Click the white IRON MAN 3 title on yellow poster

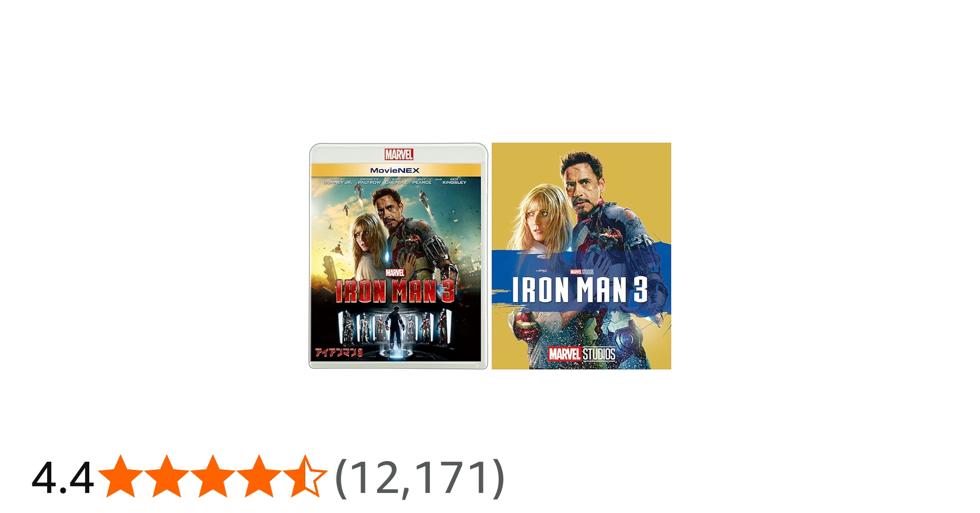[580, 289]
